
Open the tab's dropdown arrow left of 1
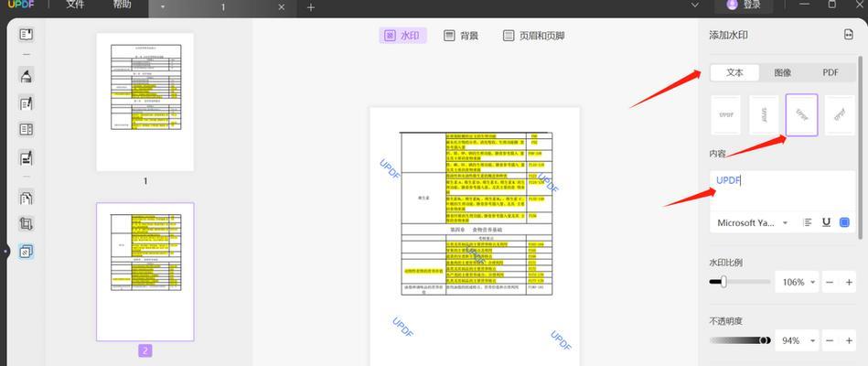(163, 7)
